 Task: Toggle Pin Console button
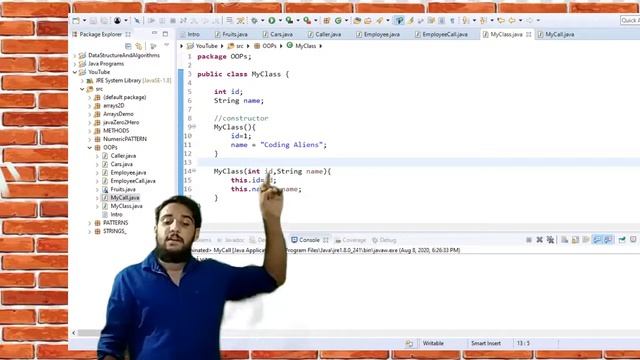[622, 240]
